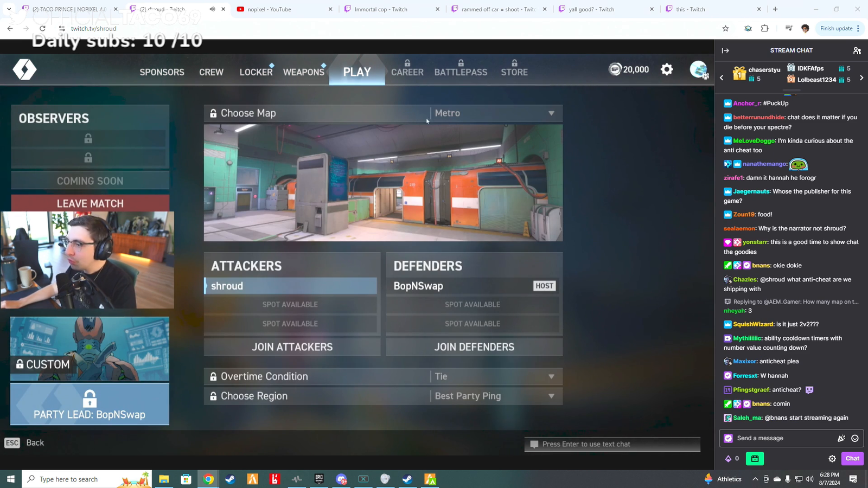Click first Attackers SPOT AVAILABLE slot
This screenshot has width=868, height=488.
click(290, 305)
